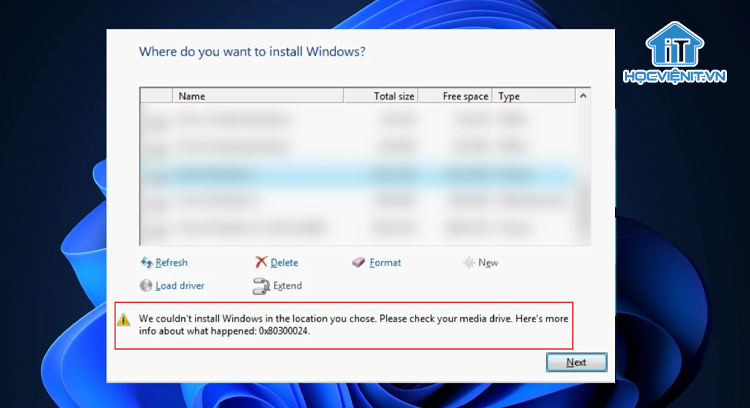Click the Refresh arrows icon
The height and width of the screenshot is (408, 750).
tap(146, 262)
